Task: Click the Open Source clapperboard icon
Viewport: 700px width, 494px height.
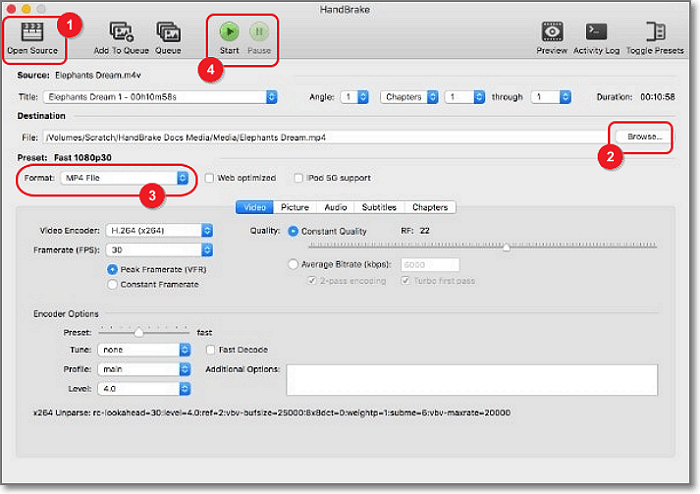Action: (32, 31)
